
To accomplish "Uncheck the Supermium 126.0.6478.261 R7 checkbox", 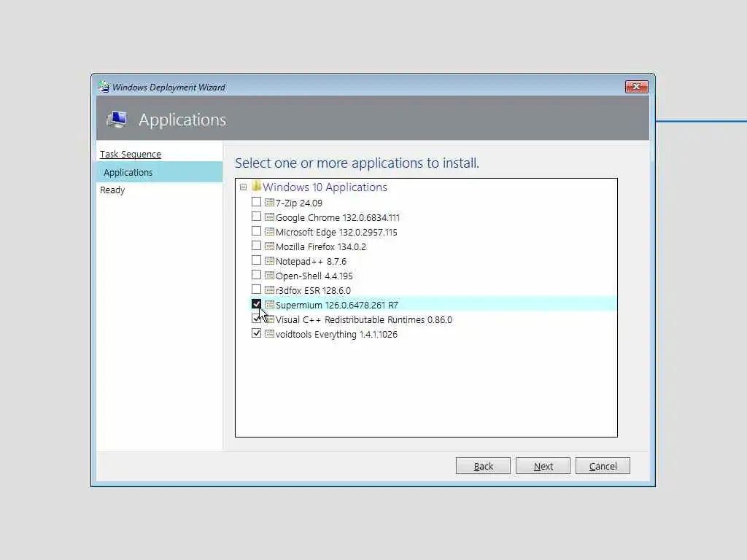I will click(x=256, y=304).
